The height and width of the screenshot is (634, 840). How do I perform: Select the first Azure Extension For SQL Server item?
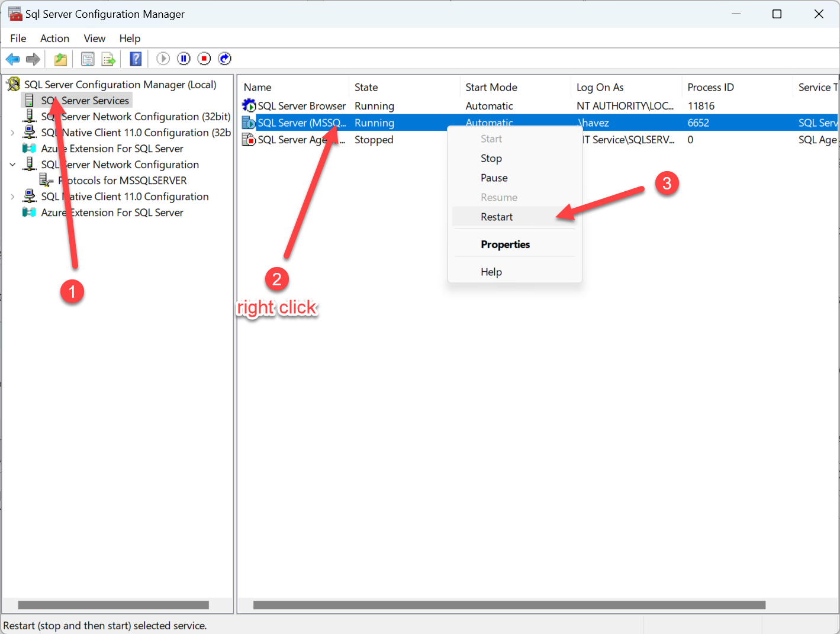click(112, 149)
